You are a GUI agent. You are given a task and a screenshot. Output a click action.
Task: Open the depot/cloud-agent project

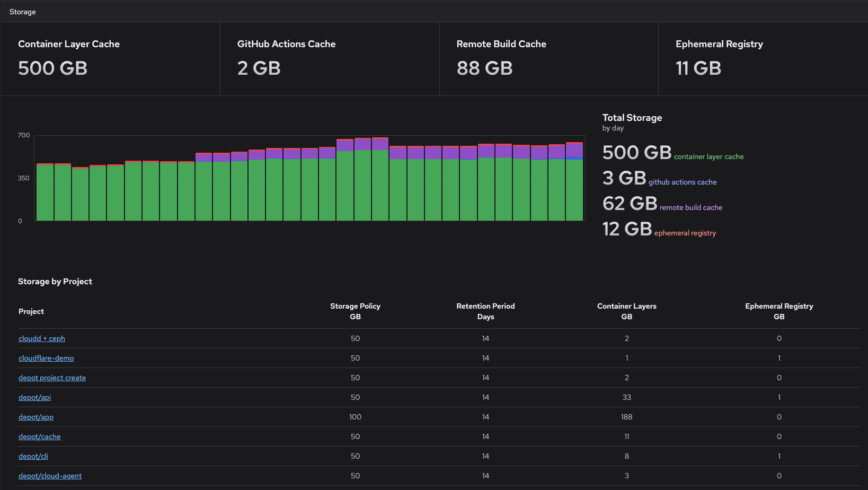pos(50,476)
